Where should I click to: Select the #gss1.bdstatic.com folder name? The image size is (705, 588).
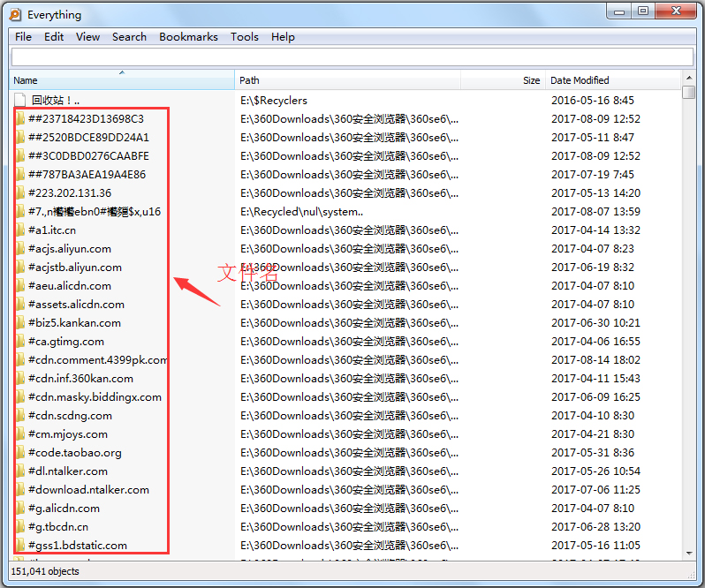coord(78,545)
